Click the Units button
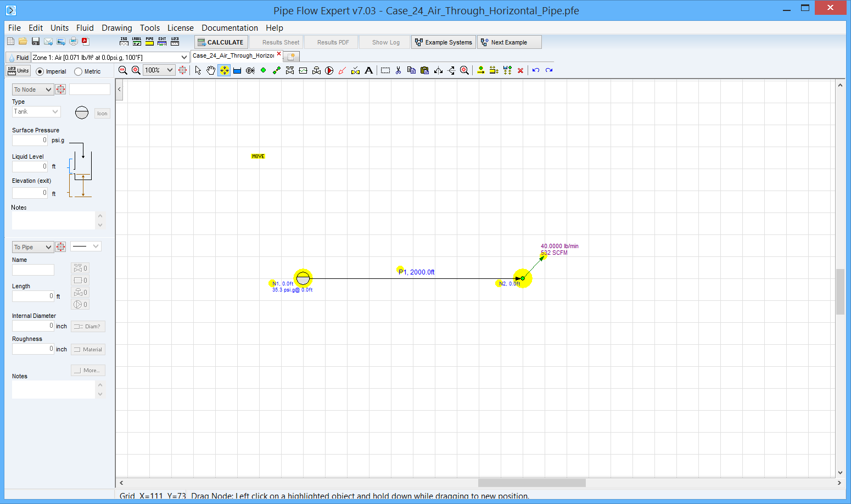 tap(18, 71)
